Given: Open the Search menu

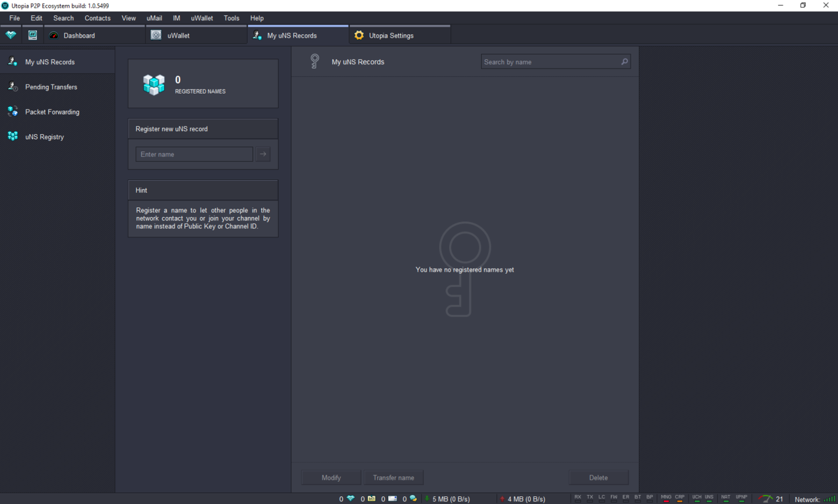Looking at the screenshot, I should pyautogui.click(x=64, y=18).
